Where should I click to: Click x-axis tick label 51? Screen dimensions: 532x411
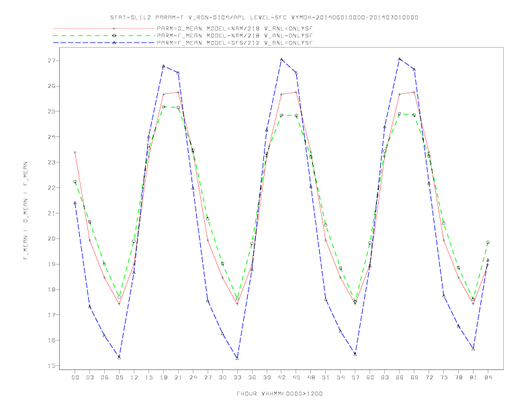[326, 377]
